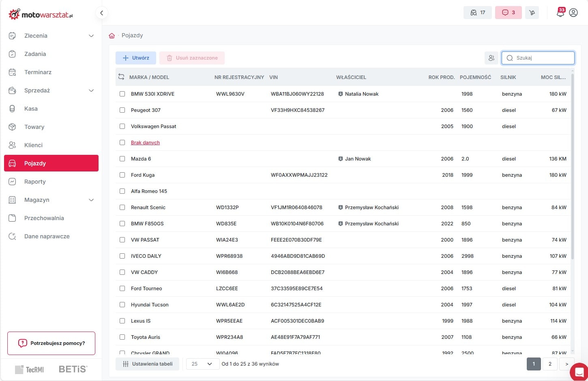The width and height of the screenshot is (588, 381).
Task: Open the chat widget bubble icon
Action: 579,372
